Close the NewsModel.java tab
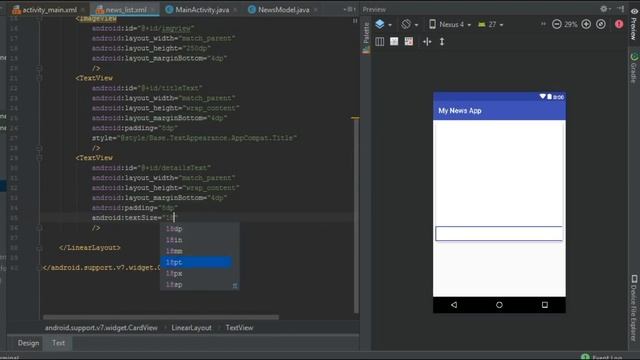The image size is (640, 360). point(316,9)
